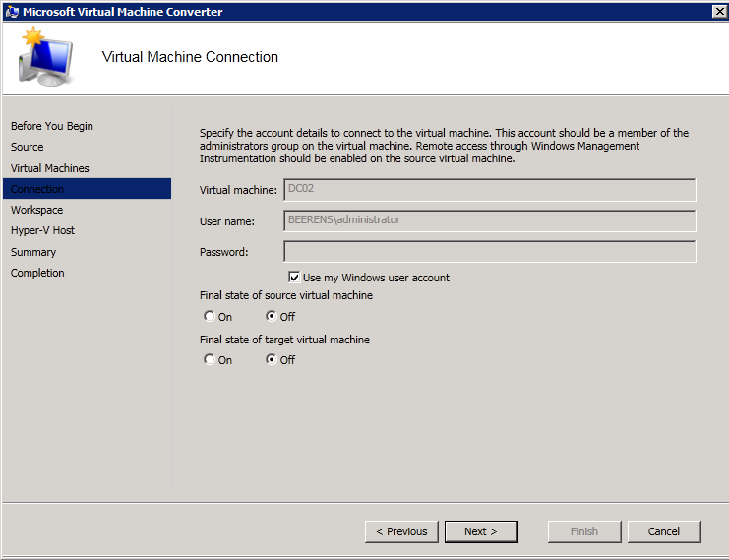
Task: Click the computer wizard header icon
Action: pos(45,57)
